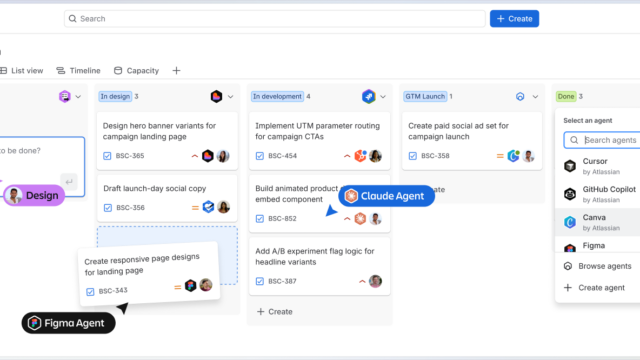Image resolution: width=640 pixels, height=360 pixels.
Task: Click Create at bottom of In development
Action: point(275,312)
